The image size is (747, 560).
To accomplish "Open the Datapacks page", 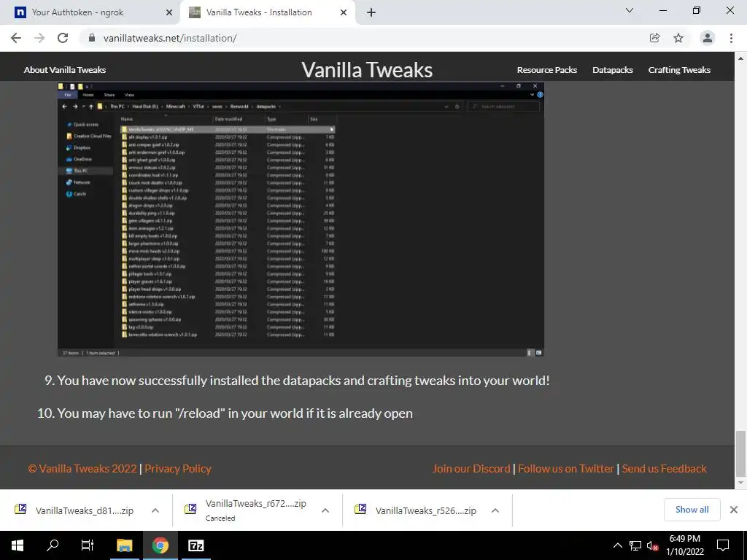I will pyautogui.click(x=613, y=70).
